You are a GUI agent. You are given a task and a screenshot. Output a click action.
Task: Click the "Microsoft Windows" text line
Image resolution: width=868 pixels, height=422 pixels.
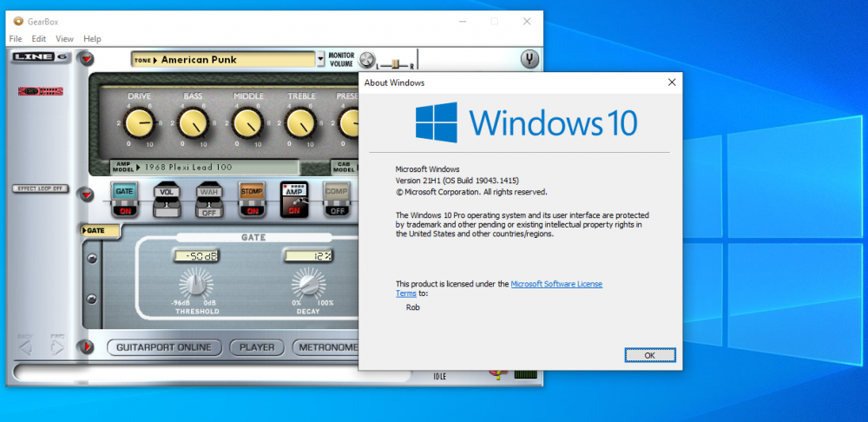[427, 169]
